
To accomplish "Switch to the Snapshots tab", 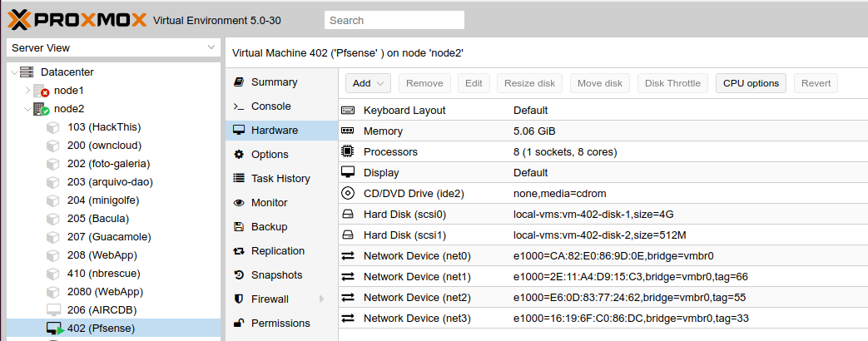I will click(276, 275).
